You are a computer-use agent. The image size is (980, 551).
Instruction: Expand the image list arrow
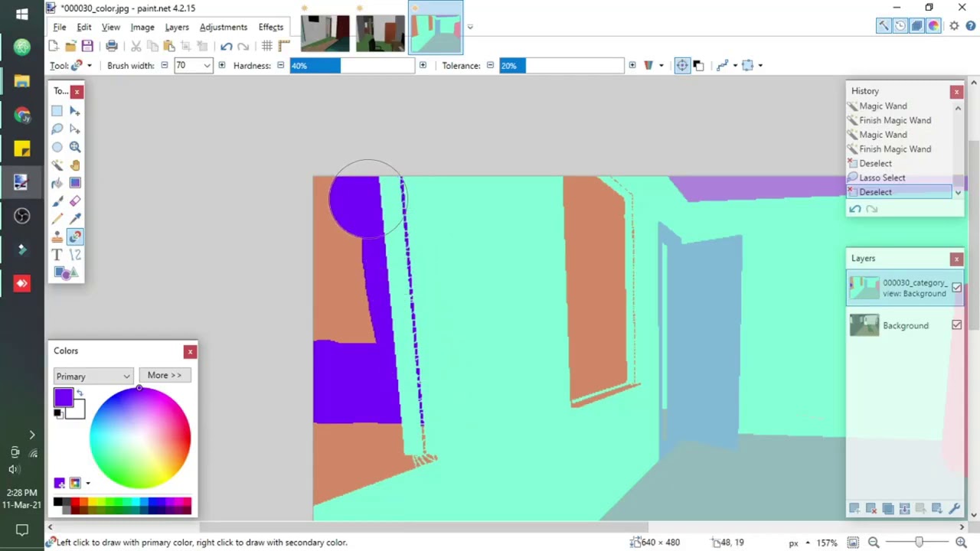[x=469, y=27]
